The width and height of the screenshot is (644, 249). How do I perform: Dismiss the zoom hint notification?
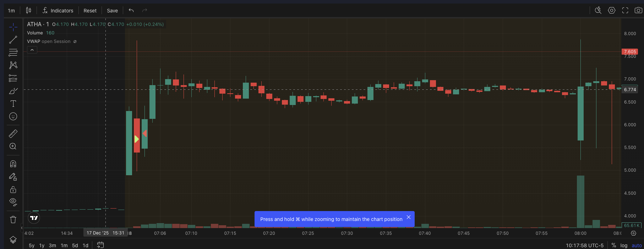click(409, 217)
